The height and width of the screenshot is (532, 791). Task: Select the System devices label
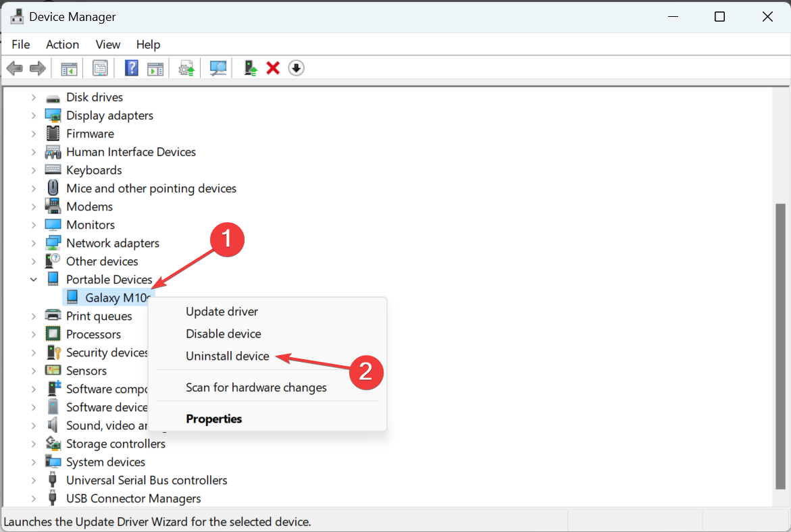(x=106, y=462)
